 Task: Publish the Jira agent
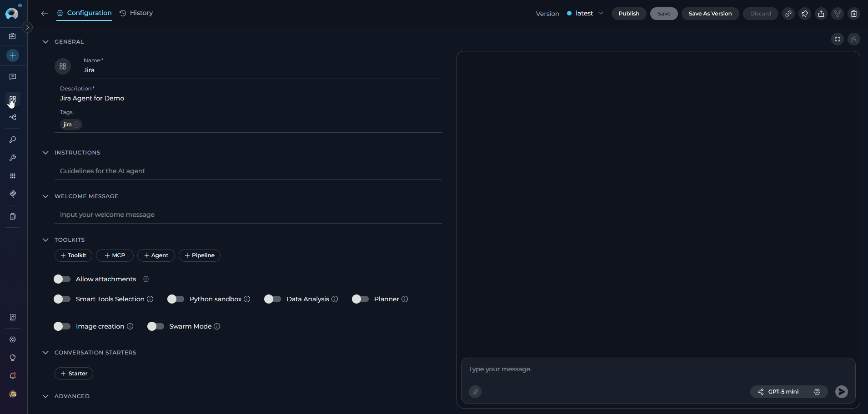[628, 14]
